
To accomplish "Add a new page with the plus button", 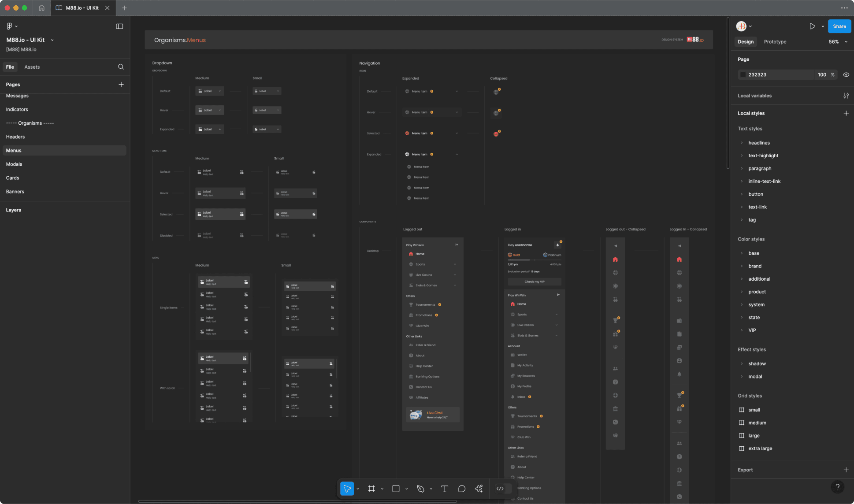I will pos(121,84).
